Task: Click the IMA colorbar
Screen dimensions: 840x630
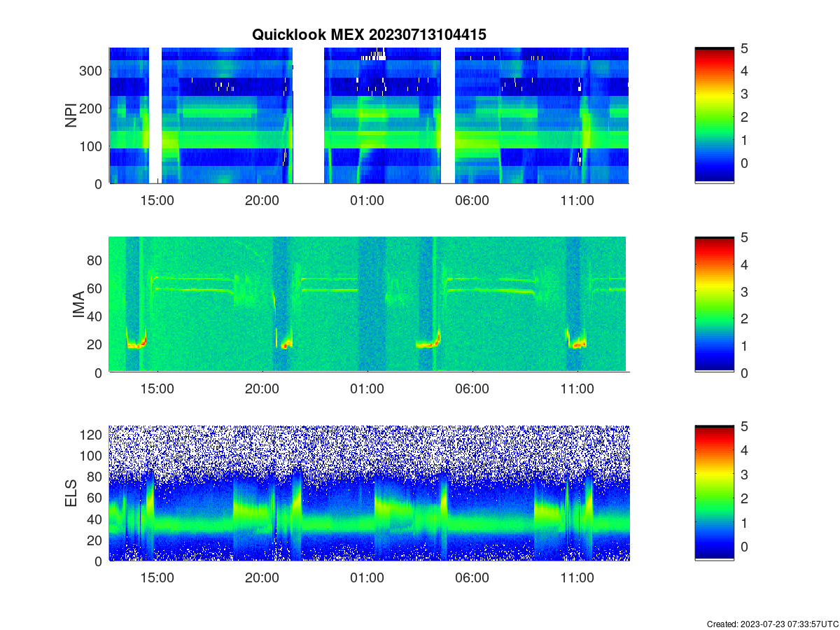Action: click(715, 304)
